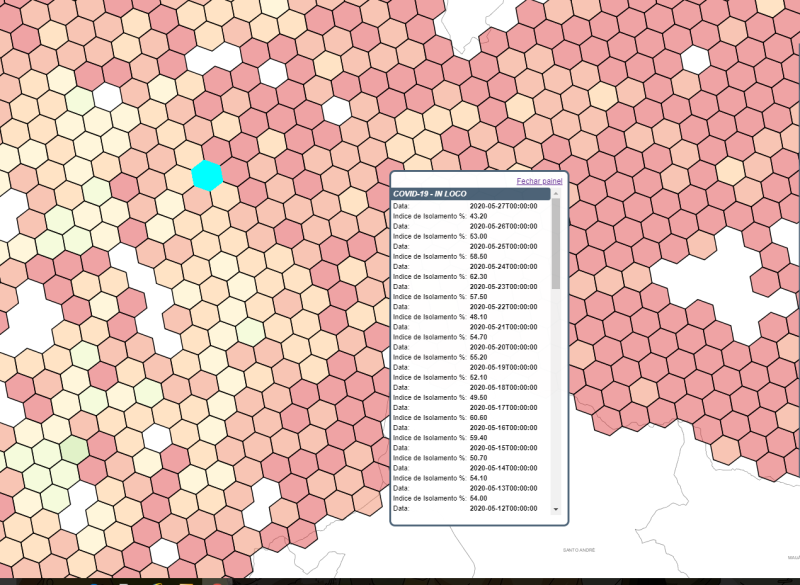Image resolution: width=800 pixels, height=585 pixels.
Task: Click the date value 2020-05-20T00:00:00
Action: (x=503, y=347)
